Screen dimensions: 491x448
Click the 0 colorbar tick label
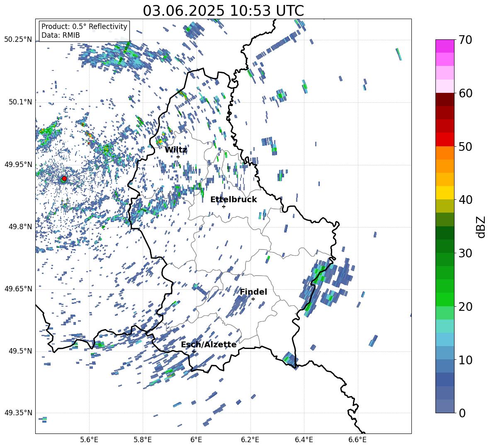(462, 413)
